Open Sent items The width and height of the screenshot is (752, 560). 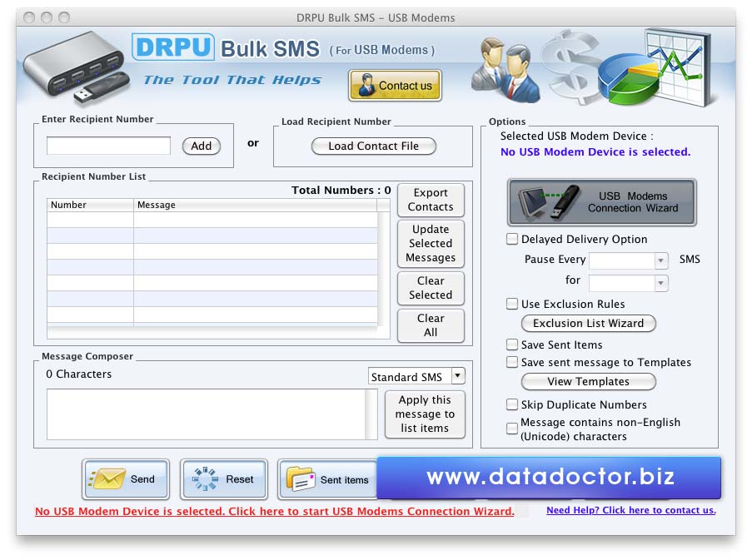pyautogui.click(x=327, y=479)
